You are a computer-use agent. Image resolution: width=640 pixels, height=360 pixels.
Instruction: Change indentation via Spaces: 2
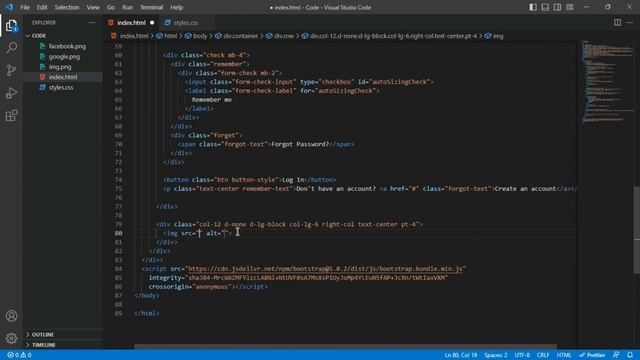tap(496, 355)
